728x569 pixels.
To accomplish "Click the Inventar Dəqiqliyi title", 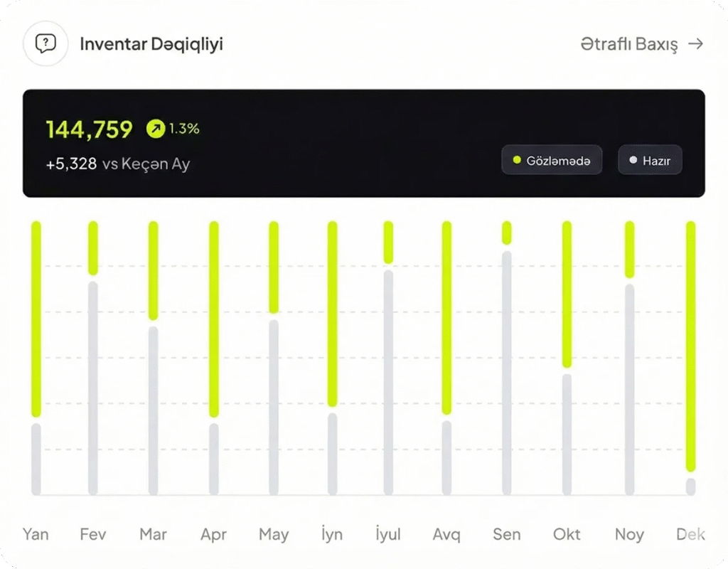I will [151, 44].
